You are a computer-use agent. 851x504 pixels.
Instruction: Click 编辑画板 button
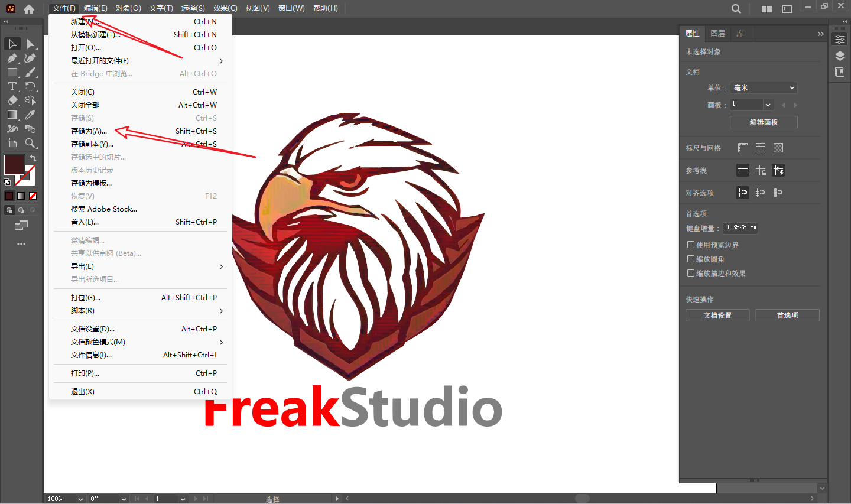764,122
